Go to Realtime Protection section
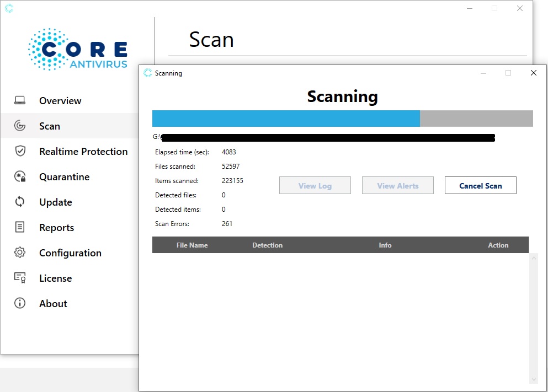Viewport: 548px width, 392px height. click(x=83, y=152)
